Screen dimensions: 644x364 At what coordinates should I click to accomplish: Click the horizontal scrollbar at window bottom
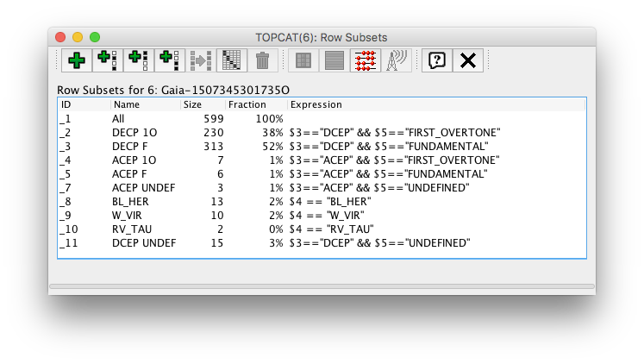pos(322,286)
